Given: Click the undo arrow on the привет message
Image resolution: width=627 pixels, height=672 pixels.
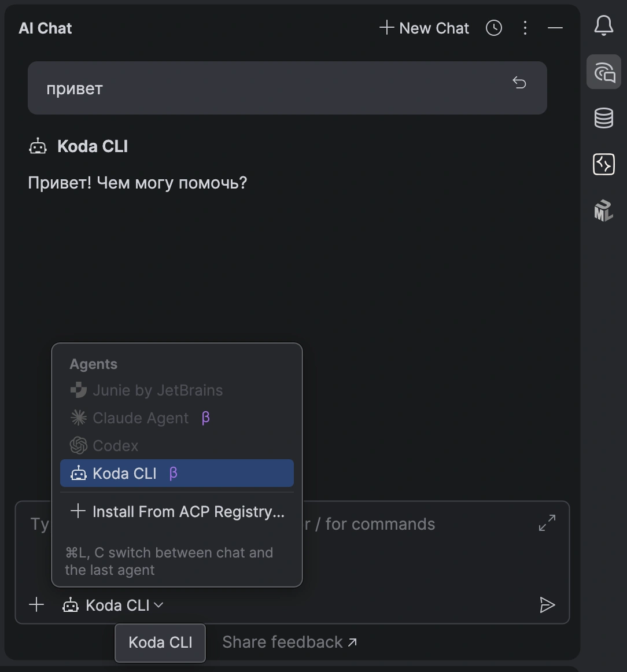Looking at the screenshot, I should pos(519,82).
